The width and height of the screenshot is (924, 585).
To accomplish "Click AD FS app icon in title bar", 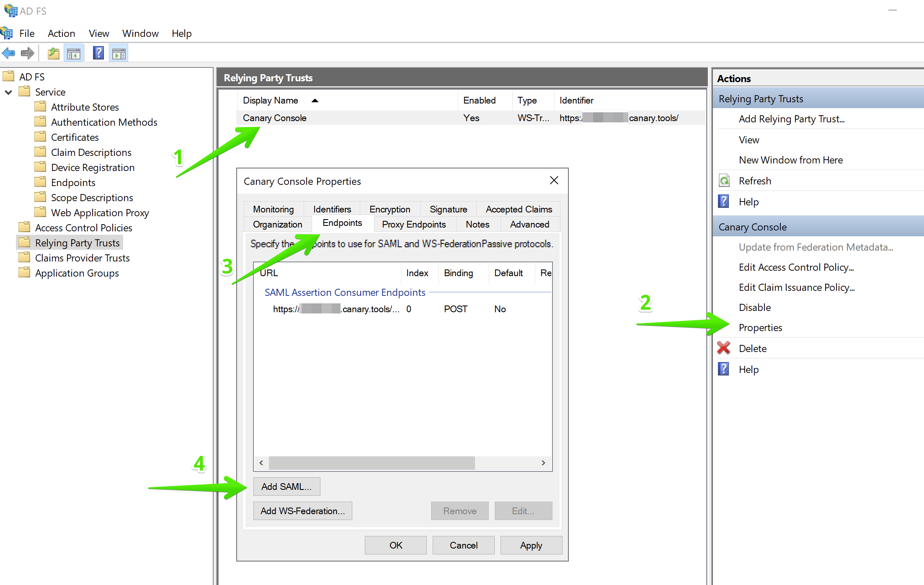I will click(10, 10).
